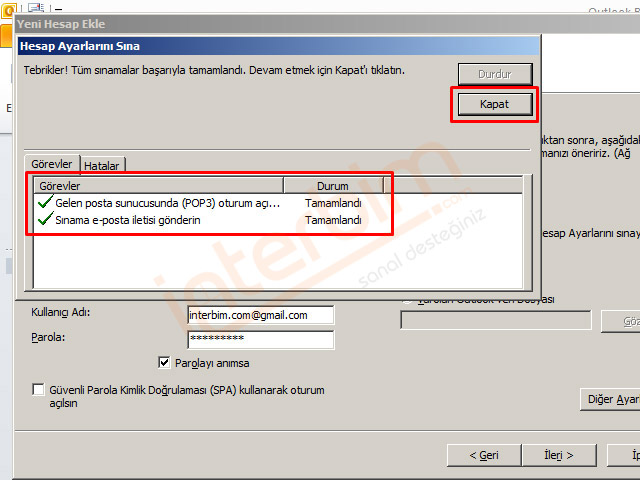
Task: Select the Görevler tab
Action: 52,164
